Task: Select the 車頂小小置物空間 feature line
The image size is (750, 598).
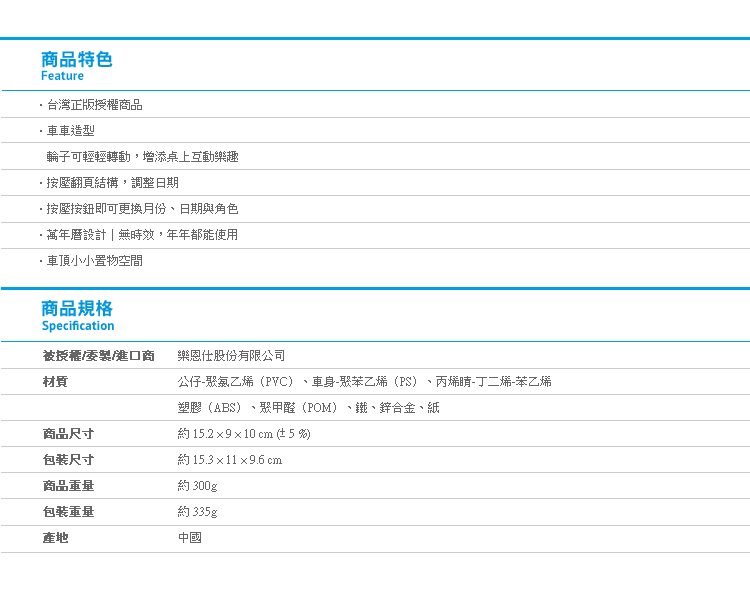Action: [94, 261]
